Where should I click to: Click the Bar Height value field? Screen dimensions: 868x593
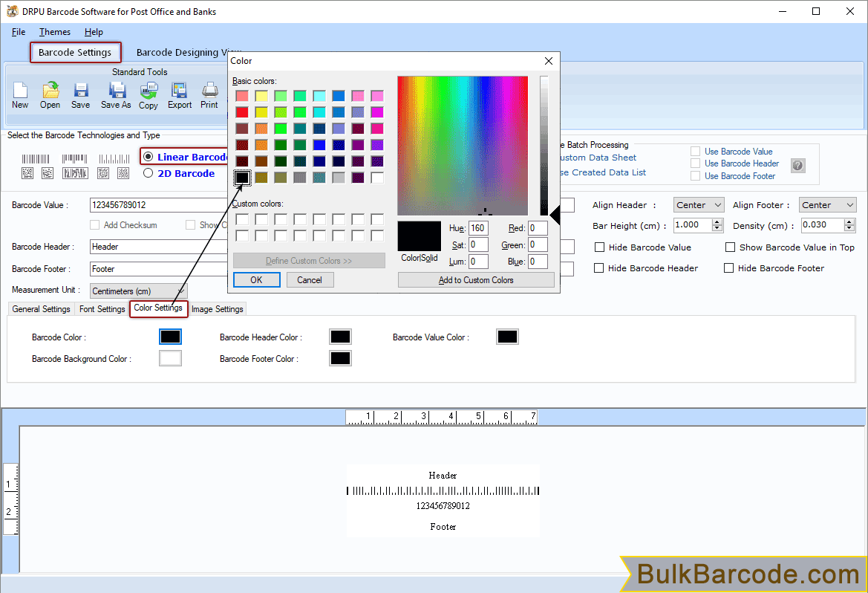point(693,225)
